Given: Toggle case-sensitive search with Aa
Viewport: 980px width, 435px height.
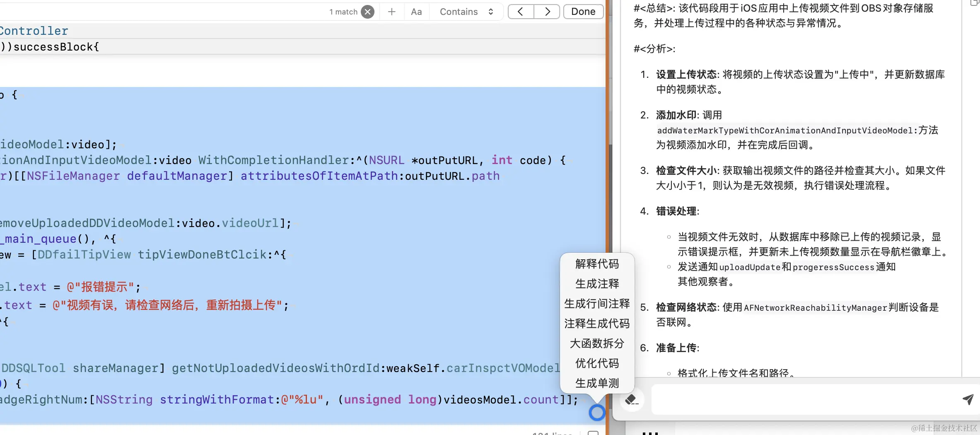Looking at the screenshot, I should 416,12.
